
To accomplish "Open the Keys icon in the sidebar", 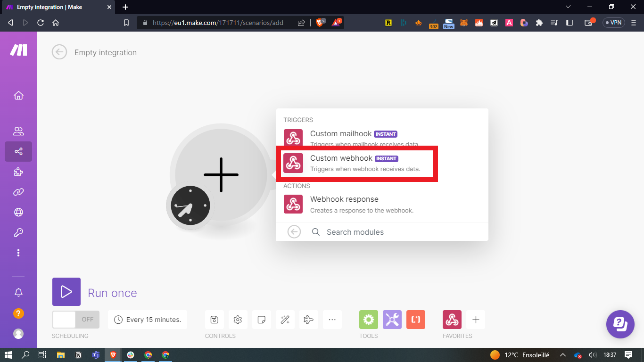I will click(x=18, y=232).
